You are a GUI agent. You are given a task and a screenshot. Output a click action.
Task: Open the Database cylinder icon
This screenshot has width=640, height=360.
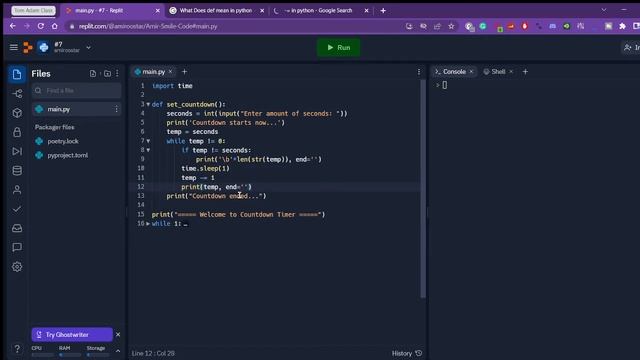17,171
